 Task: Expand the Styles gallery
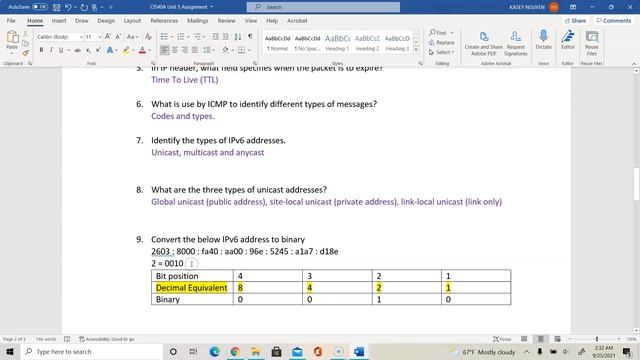[x=416, y=50]
